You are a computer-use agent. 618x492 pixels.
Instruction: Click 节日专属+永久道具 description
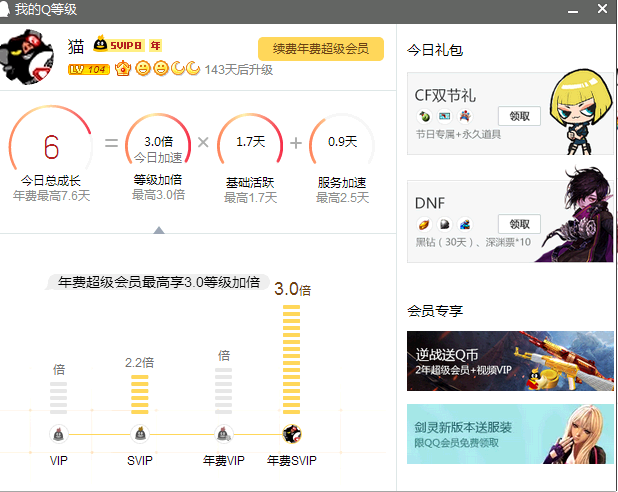click(458, 134)
